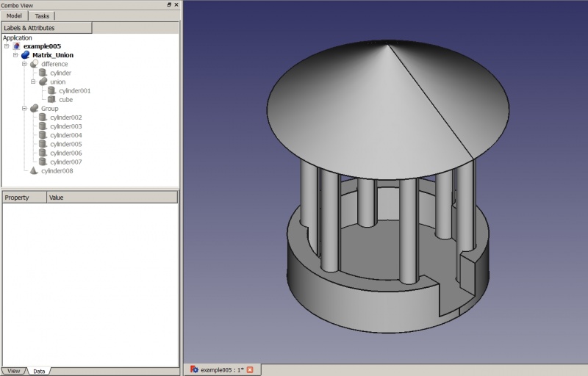Switch to the Tasks tab
The width and height of the screenshot is (588, 376).
pos(42,16)
